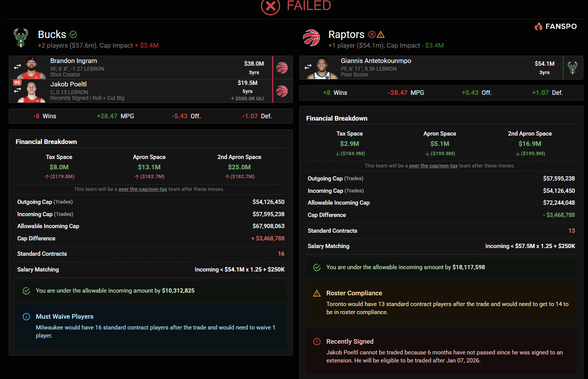Click the $18,117,598 under-allowable amount
This screenshot has width=588, height=379.
click(x=469, y=267)
